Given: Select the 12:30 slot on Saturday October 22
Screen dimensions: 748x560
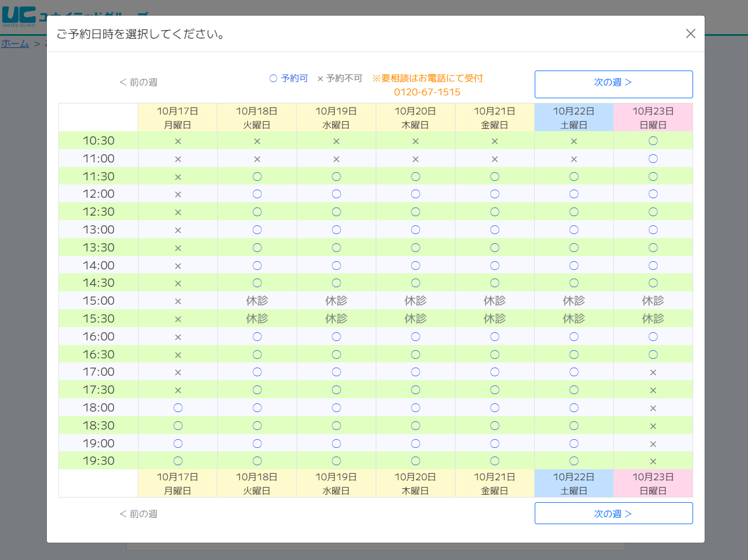Looking at the screenshot, I should (x=574, y=212).
